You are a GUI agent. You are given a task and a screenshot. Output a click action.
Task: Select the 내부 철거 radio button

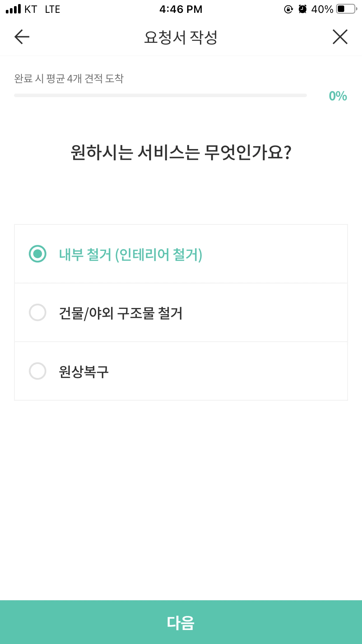pos(38,254)
